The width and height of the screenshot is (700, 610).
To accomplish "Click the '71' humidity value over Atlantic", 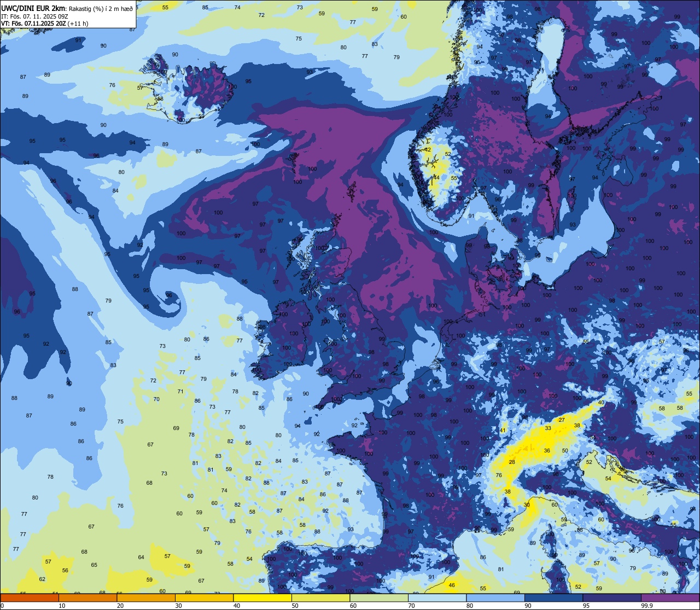I will (180, 392).
